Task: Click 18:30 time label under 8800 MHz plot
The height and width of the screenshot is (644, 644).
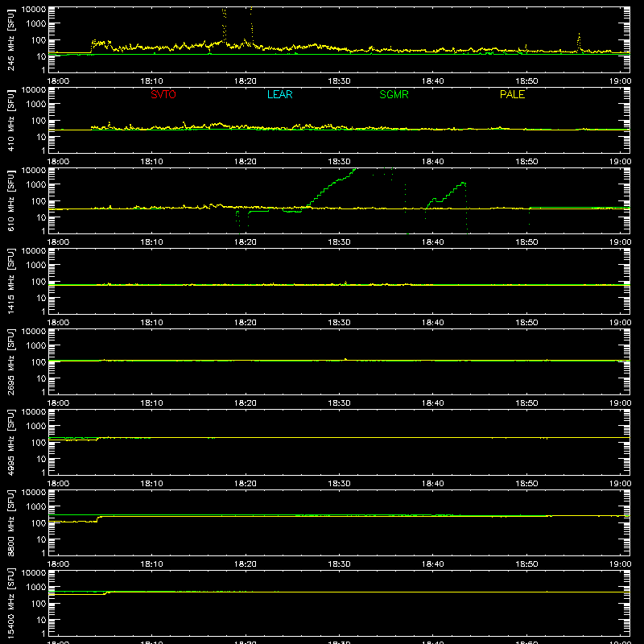Action: pyautogui.click(x=339, y=564)
